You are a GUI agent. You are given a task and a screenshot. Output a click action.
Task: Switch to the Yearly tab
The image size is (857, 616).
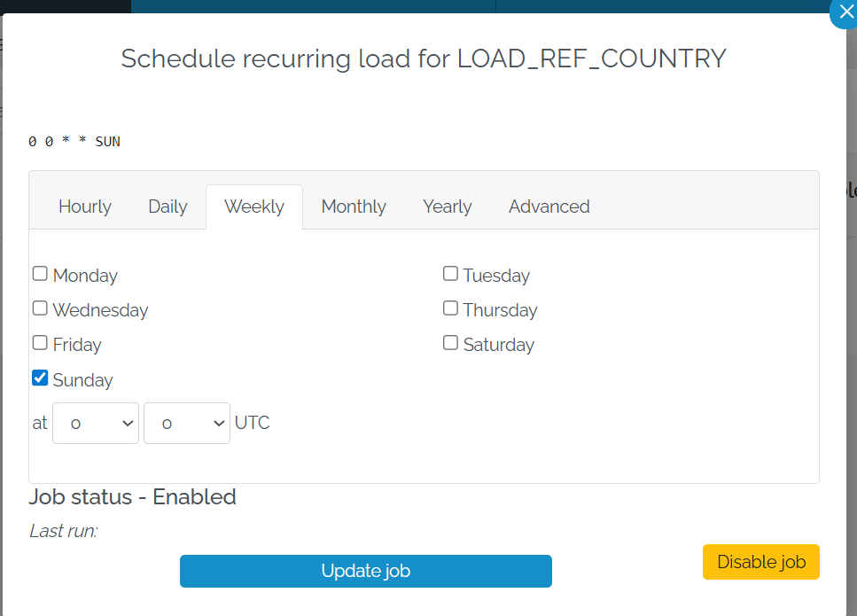tap(447, 207)
